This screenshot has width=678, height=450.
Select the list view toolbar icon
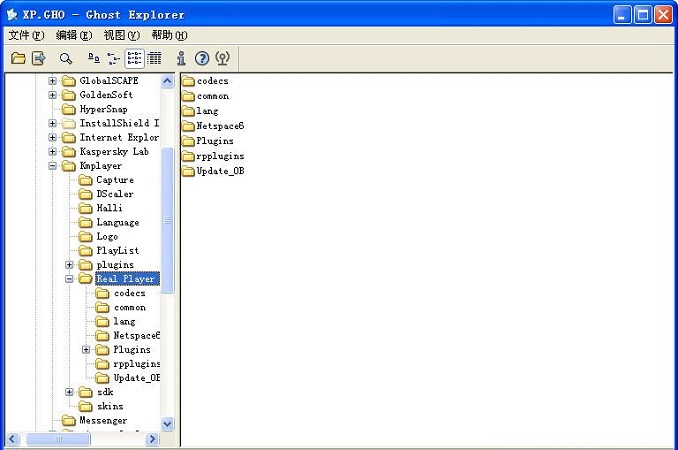135,58
